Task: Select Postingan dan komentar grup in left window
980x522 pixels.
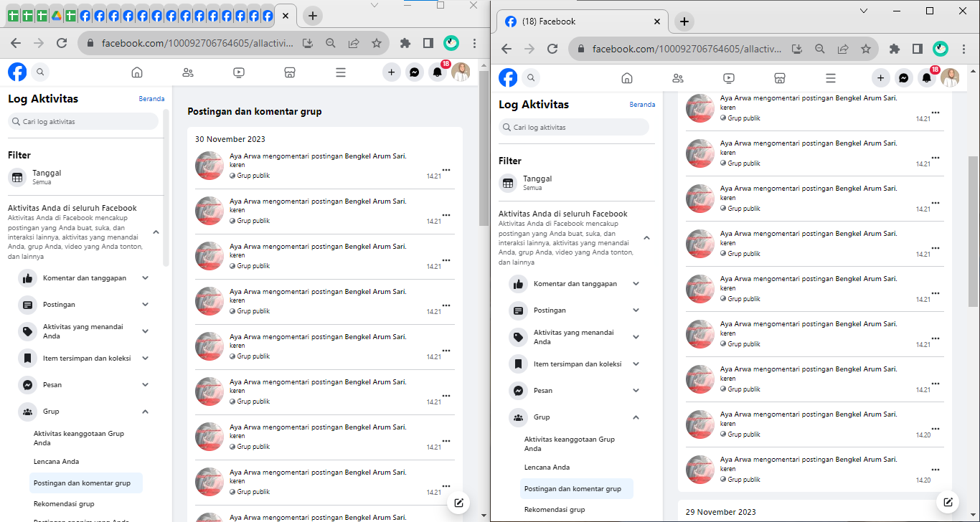Action: click(86, 483)
